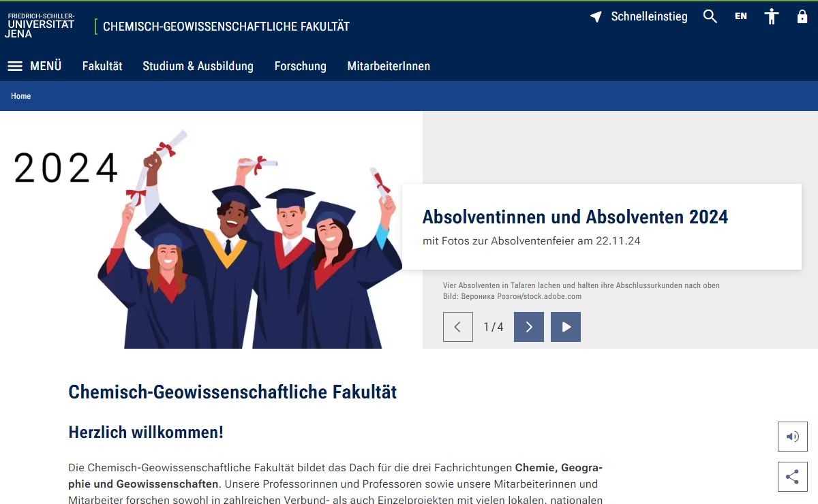Expand the Studium & Ausbildung menu
Screen dimensions: 818x504
(198, 66)
